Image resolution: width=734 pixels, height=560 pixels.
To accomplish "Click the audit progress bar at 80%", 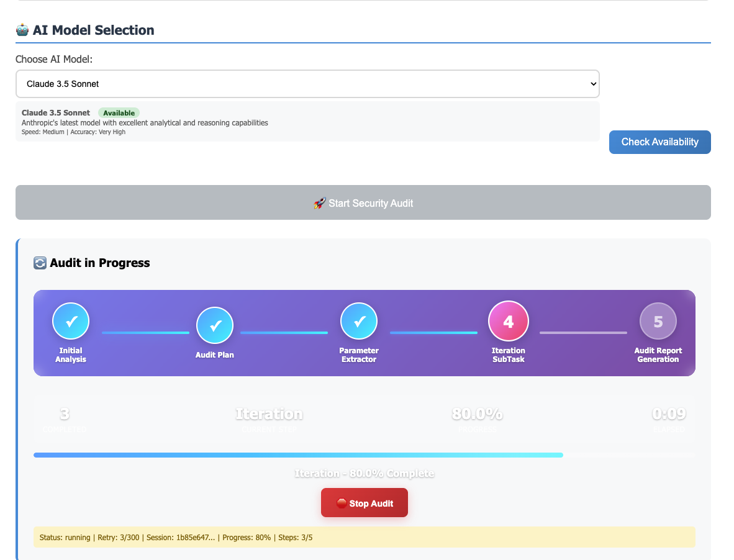I will click(298, 455).
